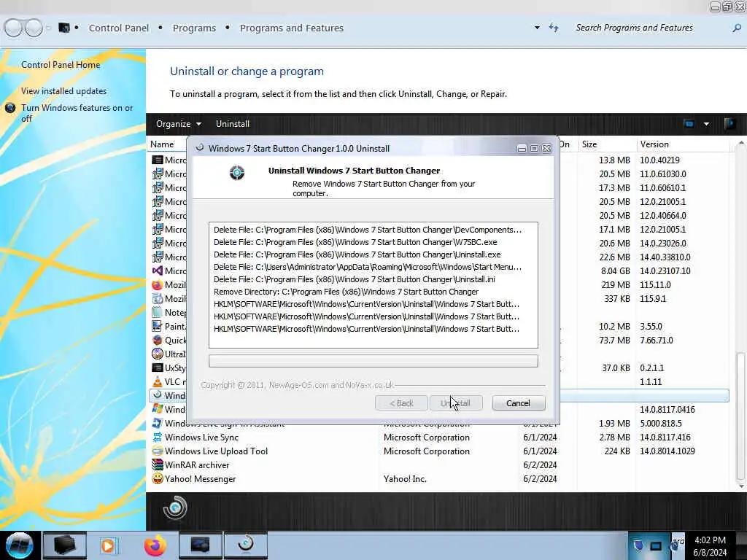Click the Forward navigation button

tap(34, 28)
